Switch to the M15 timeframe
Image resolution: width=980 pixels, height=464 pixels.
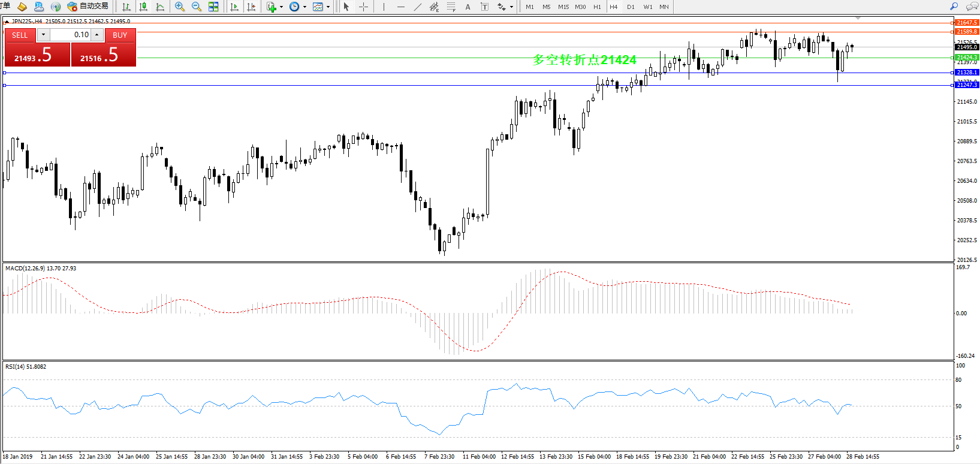click(x=563, y=7)
